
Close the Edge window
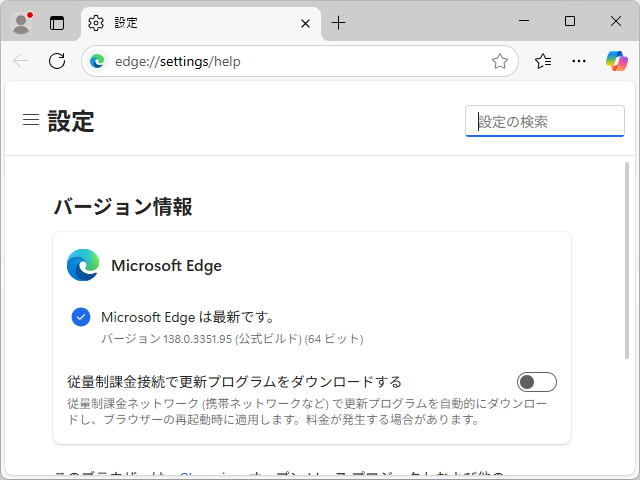click(x=616, y=21)
